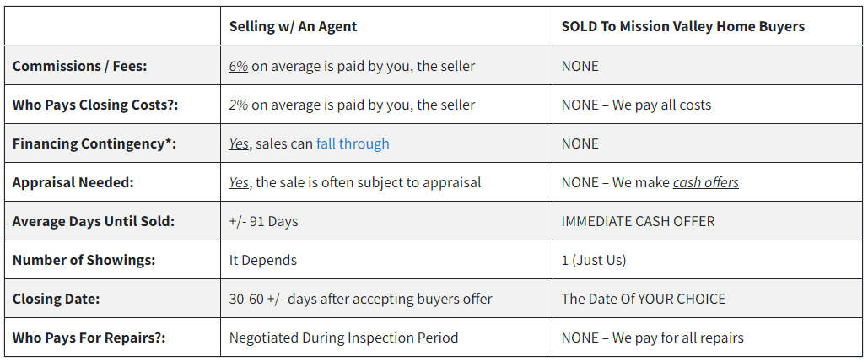
Task: Select the "Closing Date:" row label
Action: pyautogui.click(x=56, y=299)
